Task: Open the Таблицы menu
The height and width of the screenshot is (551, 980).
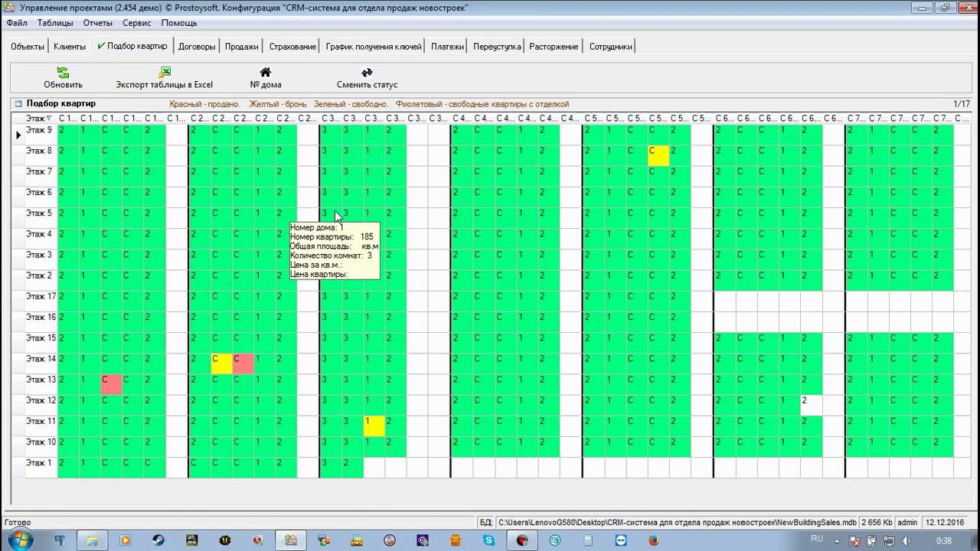Action: point(55,23)
